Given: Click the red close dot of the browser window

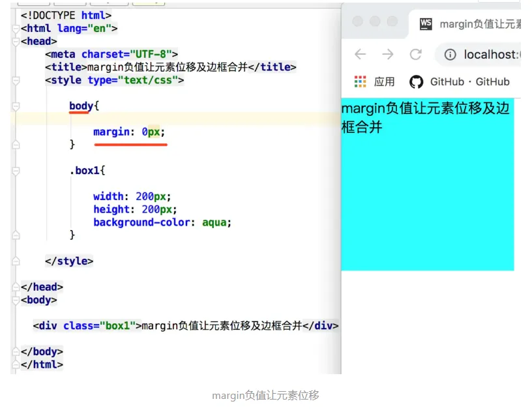Looking at the screenshot, I should point(358,21).
